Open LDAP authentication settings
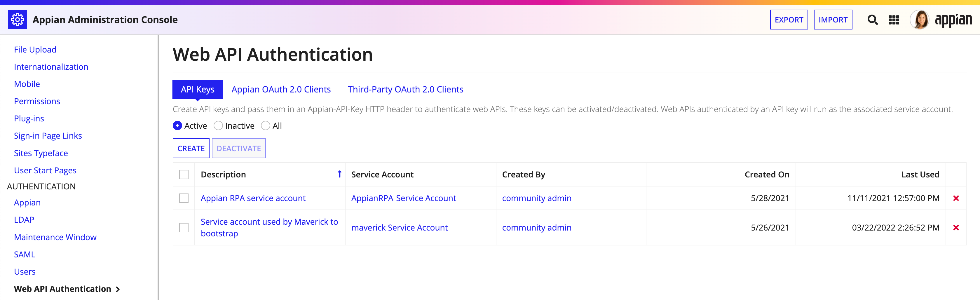The width and height of the screenshot is (980, 300). point(24,220)
